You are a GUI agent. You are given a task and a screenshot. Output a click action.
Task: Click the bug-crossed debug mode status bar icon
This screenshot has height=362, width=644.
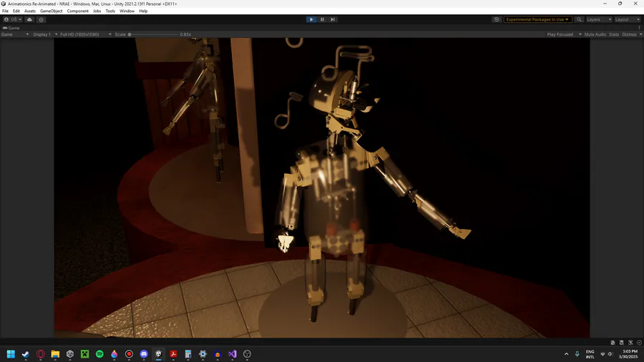coord(613,342)
